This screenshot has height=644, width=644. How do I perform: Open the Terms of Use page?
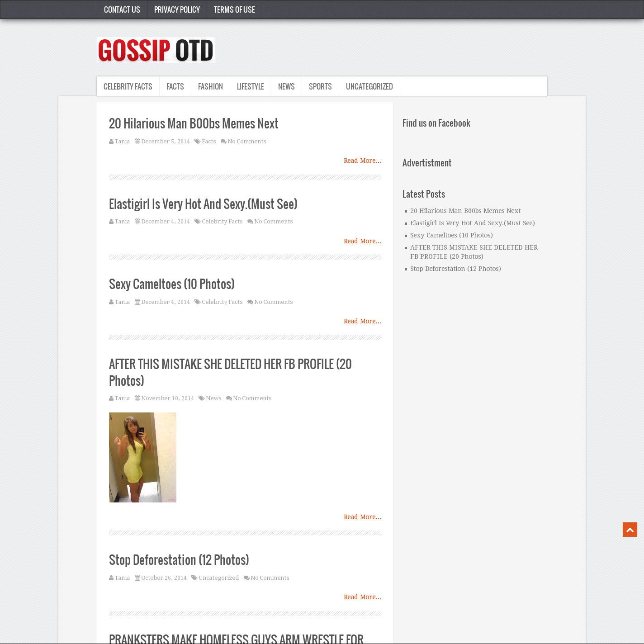234,9
